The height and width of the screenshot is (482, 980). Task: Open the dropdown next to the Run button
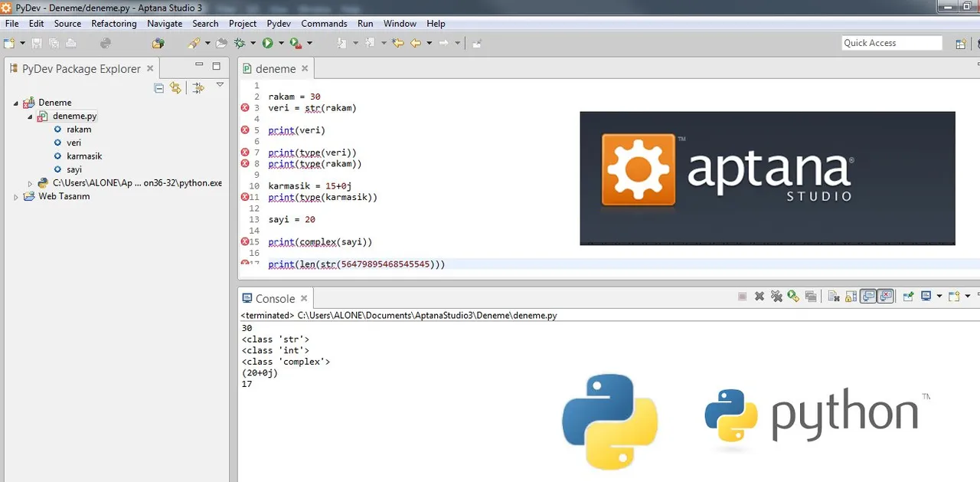click(x=281, y=43)
